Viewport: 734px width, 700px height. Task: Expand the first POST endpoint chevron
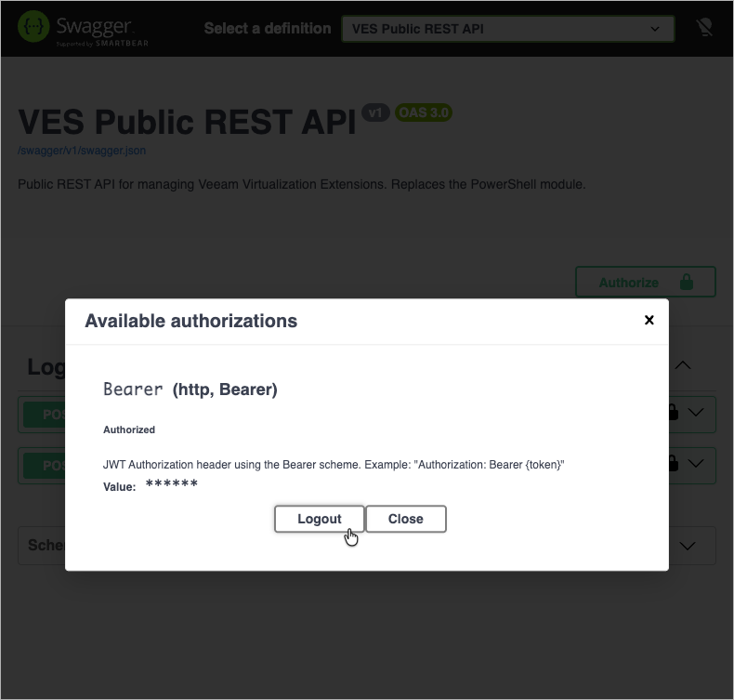pos(696,412)
